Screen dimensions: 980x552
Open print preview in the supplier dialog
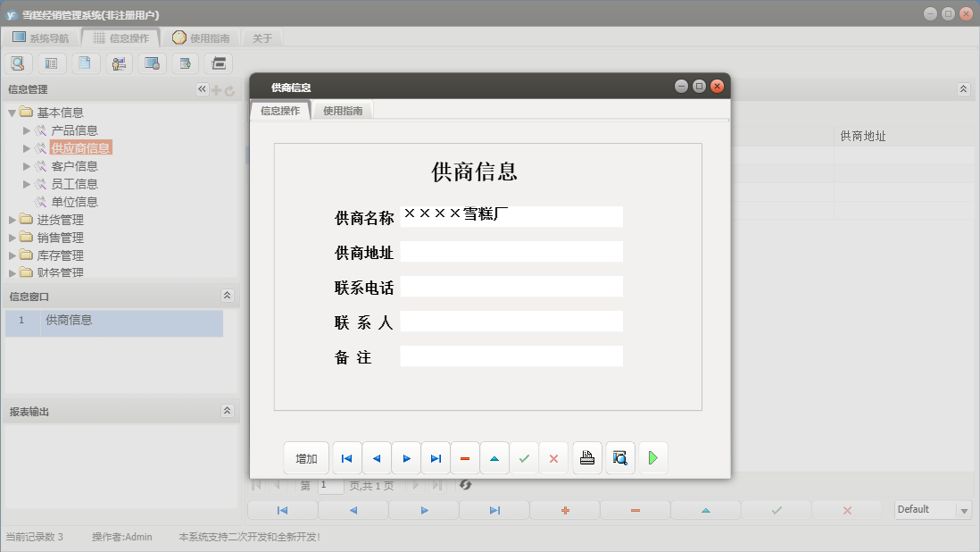[x=619, y=457]
